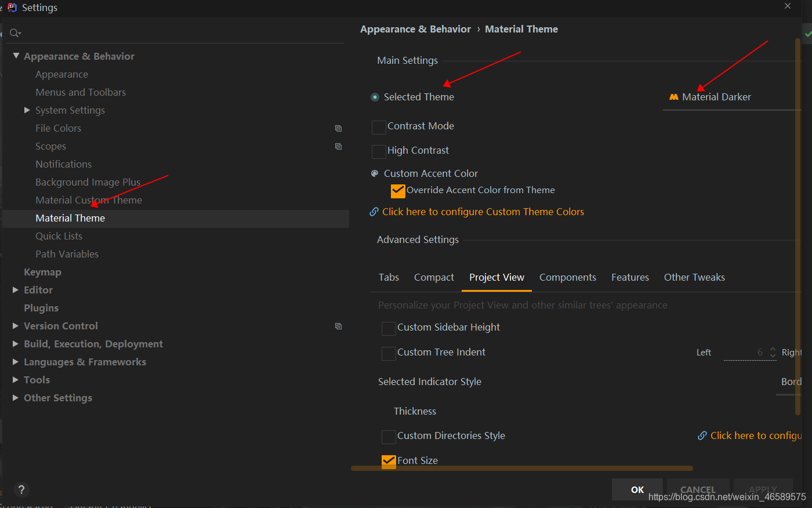
Task: Click the OK button
Action: 637,489
